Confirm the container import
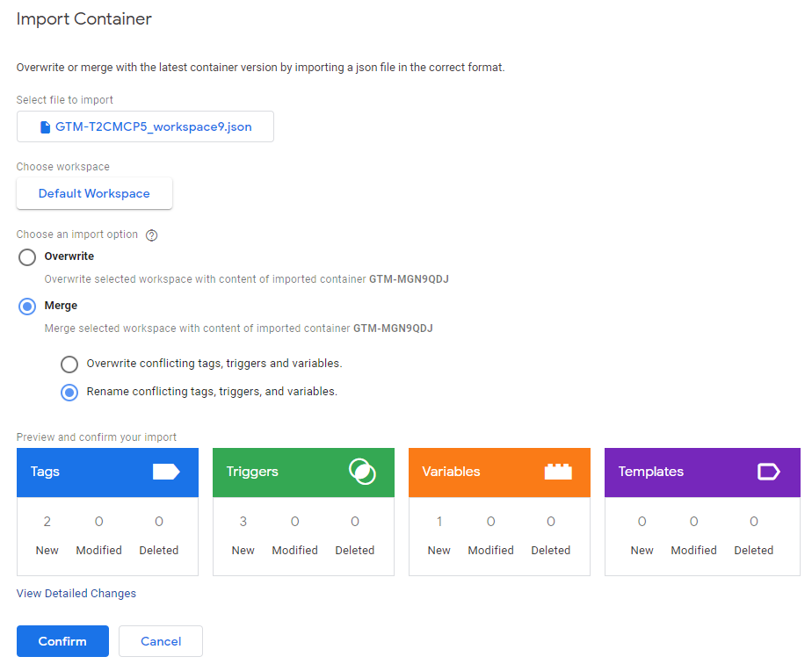This screenshot has width=812, height=664. tap(62, 641)
